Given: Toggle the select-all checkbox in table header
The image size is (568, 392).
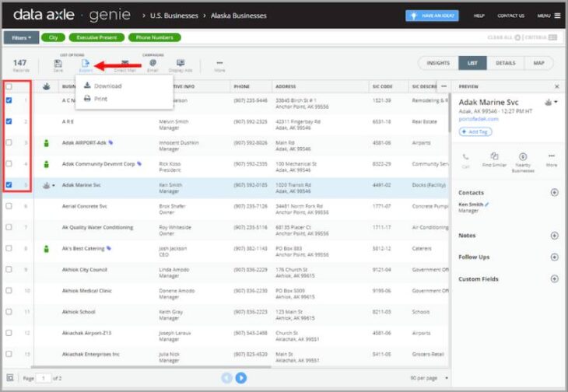Looking at the screenshot, I should (9, 86).
